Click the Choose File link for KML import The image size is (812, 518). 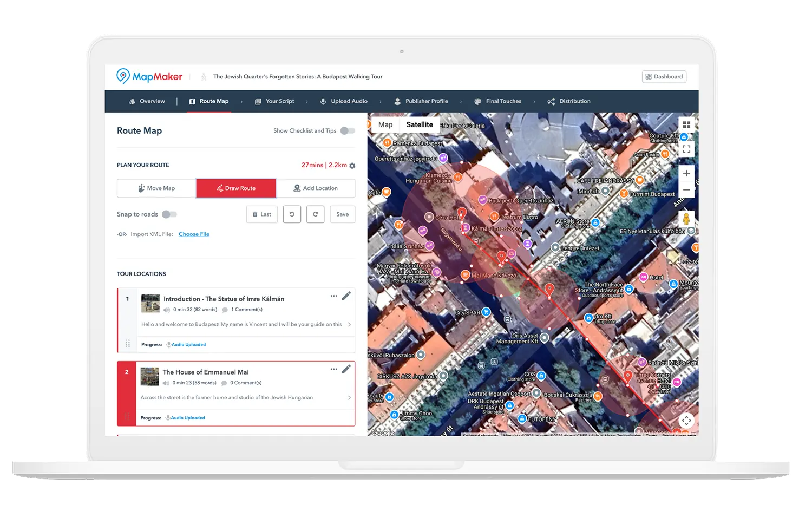(x=194, y=234)
